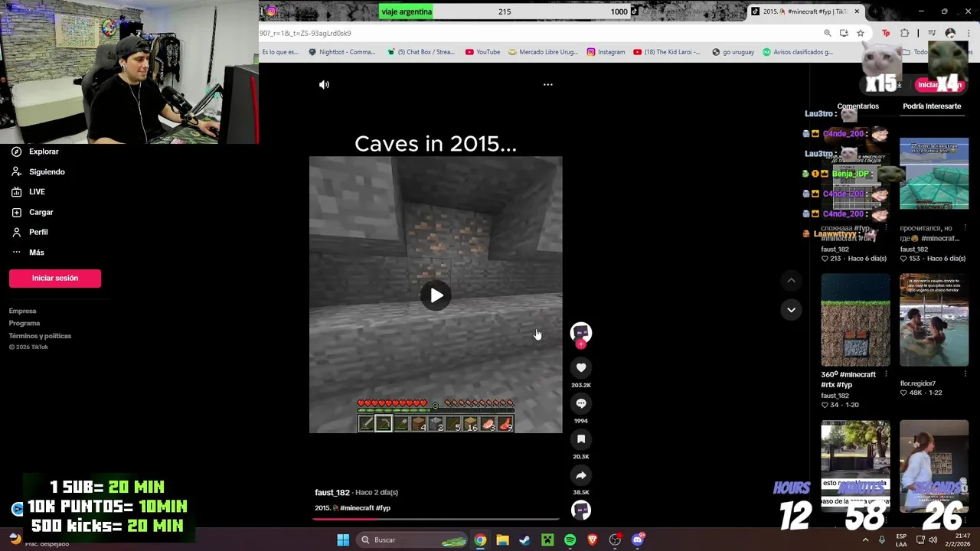Open Chrome from the taskbar
This screenshot has width=980, height=551.
(x=480, y=540)
